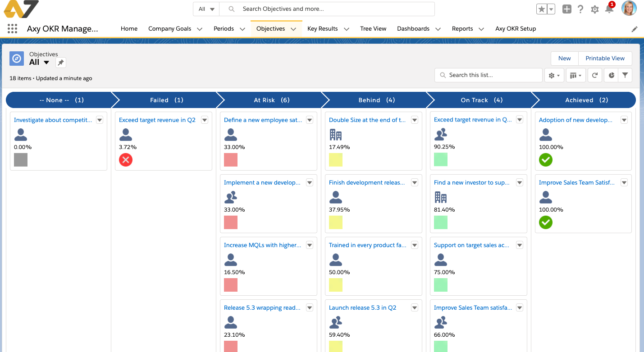Click the Objectives compass icon
This screenshot has height=352, width=644.
click(17, 59)
